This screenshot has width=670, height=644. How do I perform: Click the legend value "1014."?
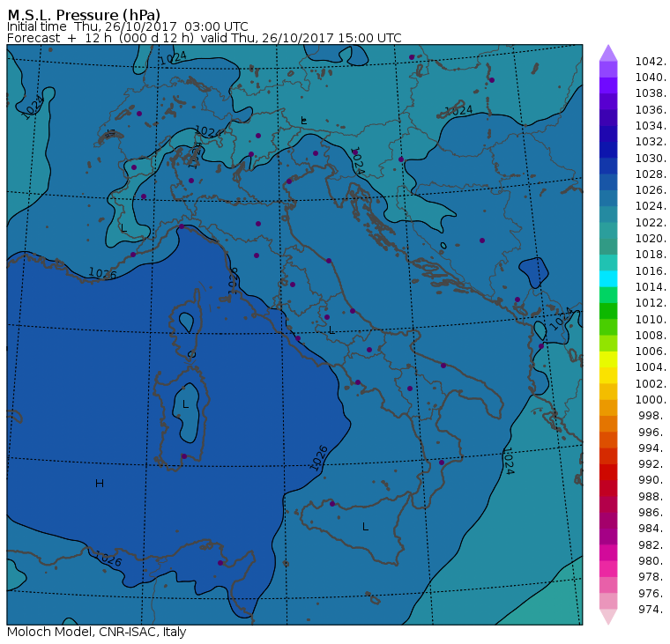[651, 287]
